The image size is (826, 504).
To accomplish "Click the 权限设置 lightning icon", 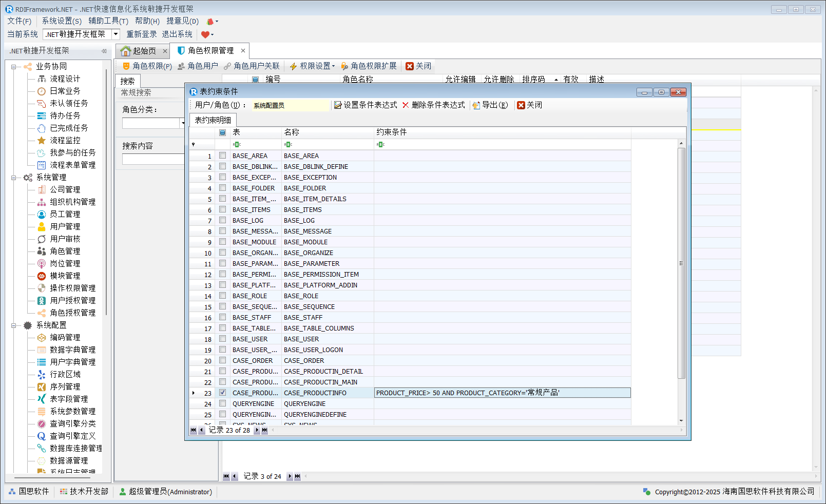I will coord(294,66).
